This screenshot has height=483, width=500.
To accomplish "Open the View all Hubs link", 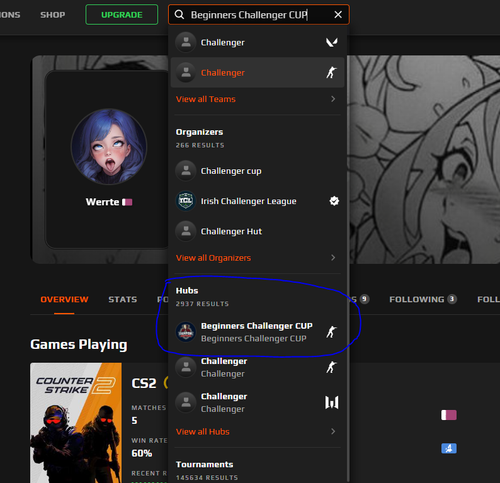I will click(203, 432).
